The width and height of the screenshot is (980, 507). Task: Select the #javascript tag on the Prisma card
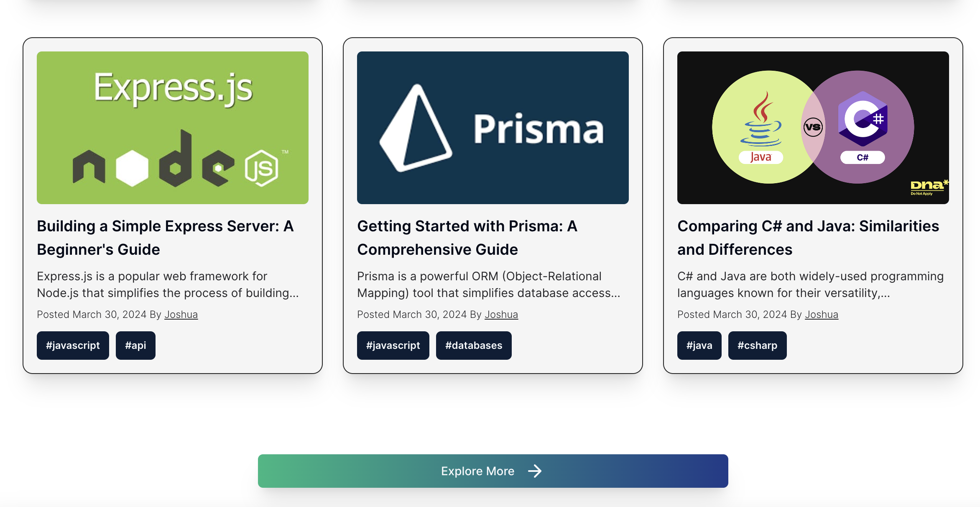click(393, 346)
